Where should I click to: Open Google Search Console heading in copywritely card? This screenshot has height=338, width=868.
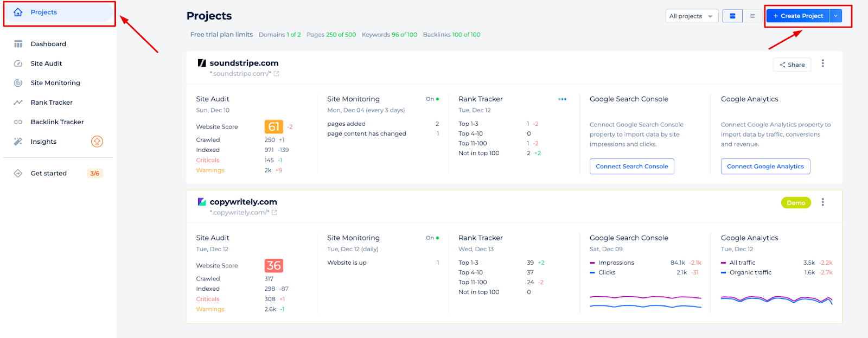629,238
